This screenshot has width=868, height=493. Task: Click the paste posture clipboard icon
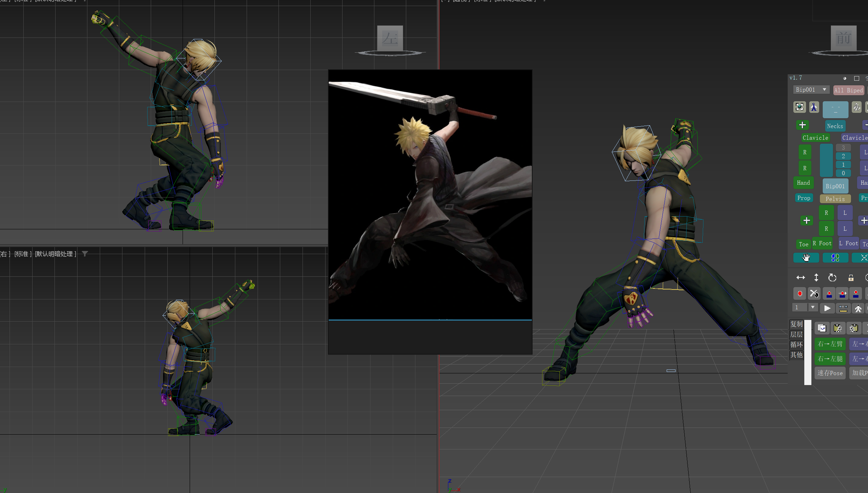pos(838,328)
